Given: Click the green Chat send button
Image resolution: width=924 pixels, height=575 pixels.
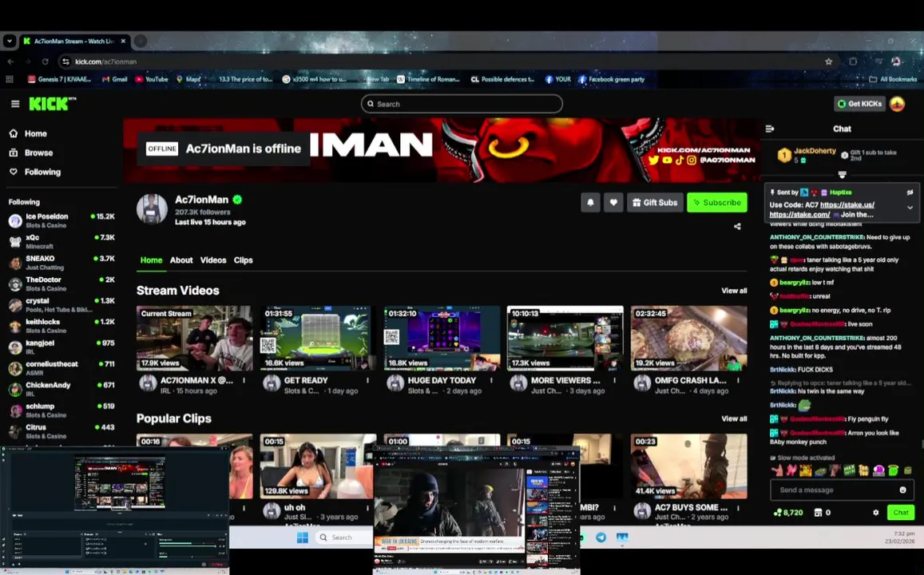Looking at the screenshot, I should click(x=900, y=513).
